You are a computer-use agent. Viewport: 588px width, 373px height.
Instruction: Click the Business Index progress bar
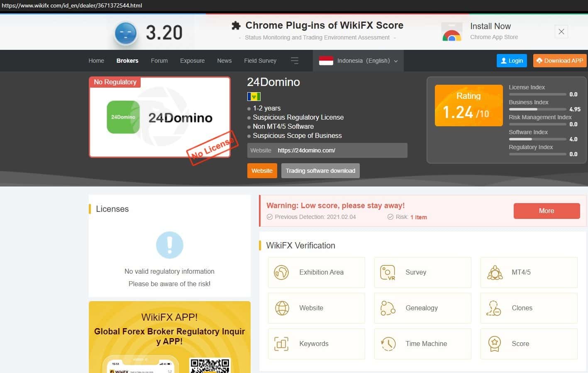point(537,109)
